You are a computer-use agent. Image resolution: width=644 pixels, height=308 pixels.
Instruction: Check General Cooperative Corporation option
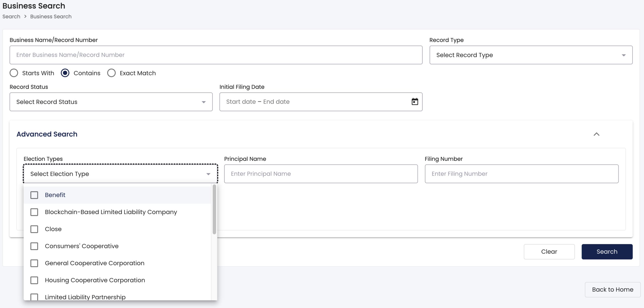point(34,263)
